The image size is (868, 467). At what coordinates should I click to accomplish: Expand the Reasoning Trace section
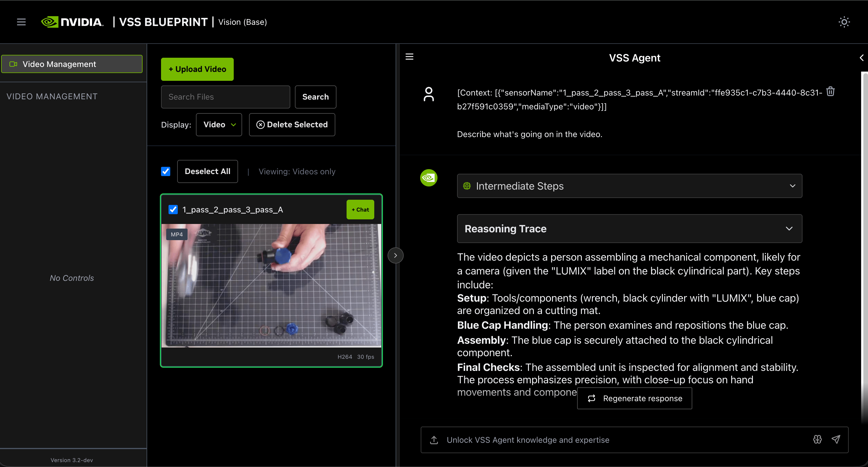(x=629, y=229)
